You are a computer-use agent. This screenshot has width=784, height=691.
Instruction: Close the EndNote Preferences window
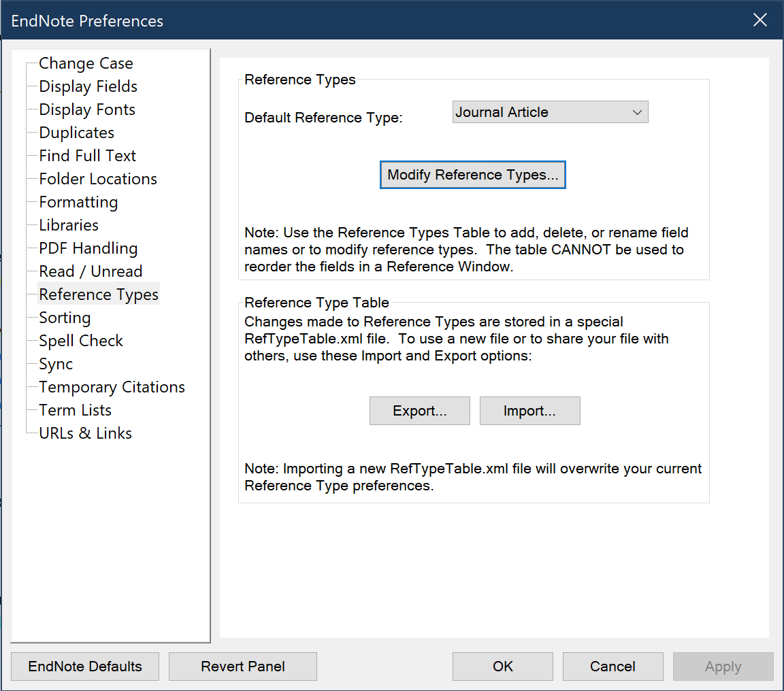(760, 20)
